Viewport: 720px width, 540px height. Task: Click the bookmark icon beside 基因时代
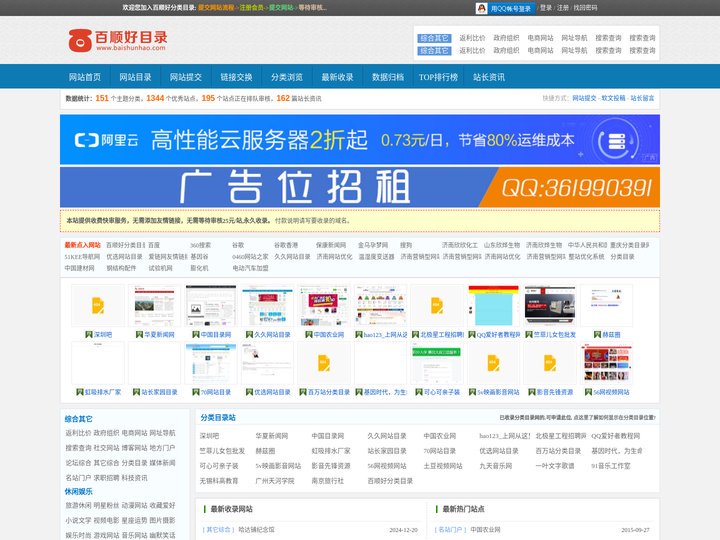click(x=359, y=392)
